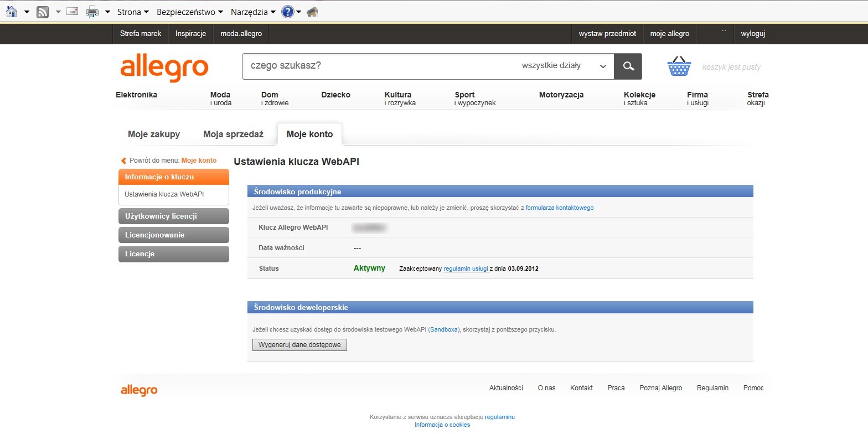Open the Firma i usługi category
Screen dimensions: 868x434
pos(697,98)
